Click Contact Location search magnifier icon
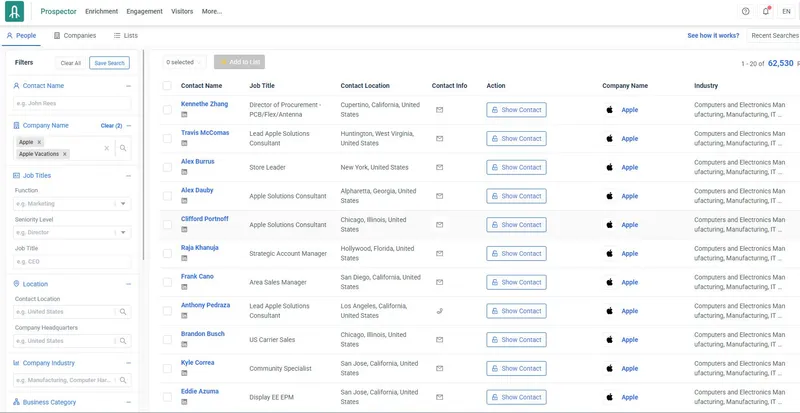This screenshot has width=800, height=413. coord(123,311)
